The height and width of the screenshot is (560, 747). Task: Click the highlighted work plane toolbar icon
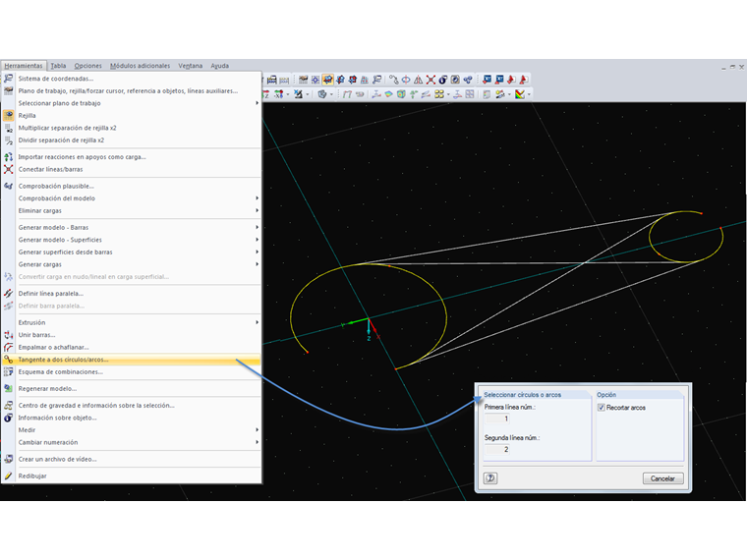(x=327, y=80)
